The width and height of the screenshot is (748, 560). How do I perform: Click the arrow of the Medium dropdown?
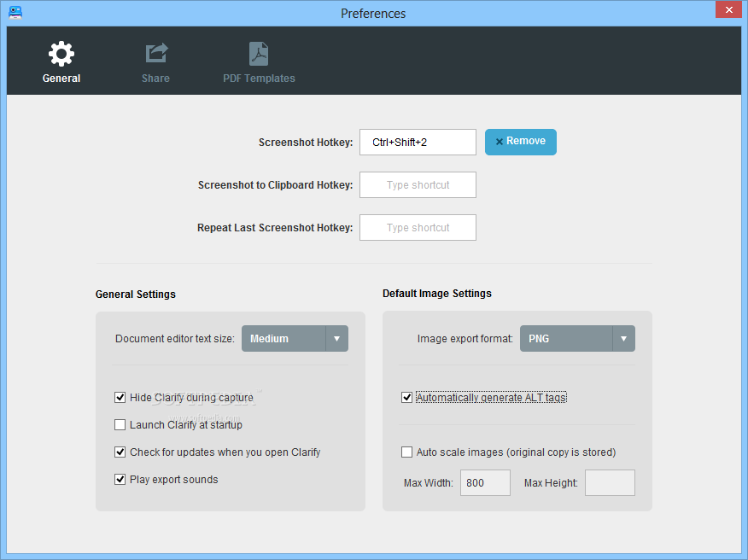[x=336, y=339]
